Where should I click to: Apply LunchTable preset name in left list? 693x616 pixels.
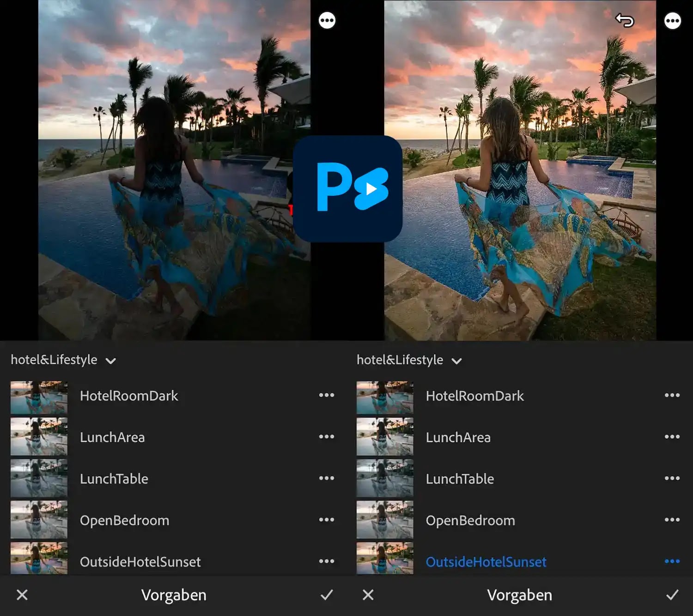(x=114, y=479)
